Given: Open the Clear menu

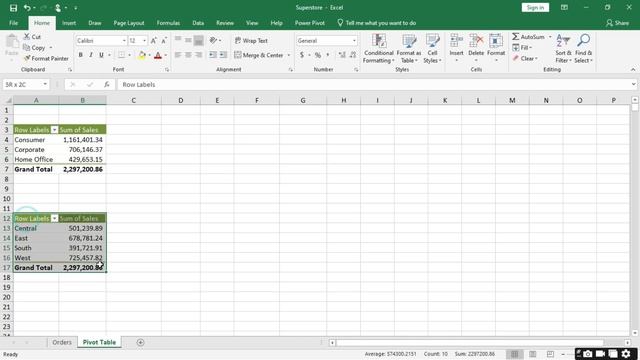Looking at the screenshot, I should 525,59.
